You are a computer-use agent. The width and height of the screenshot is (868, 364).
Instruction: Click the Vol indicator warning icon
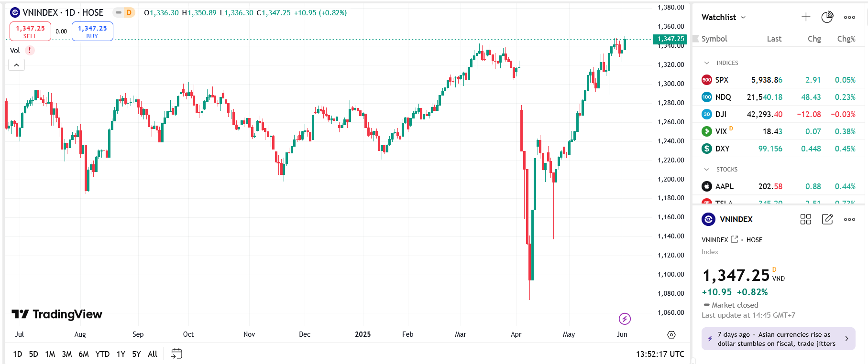point(30,50)
